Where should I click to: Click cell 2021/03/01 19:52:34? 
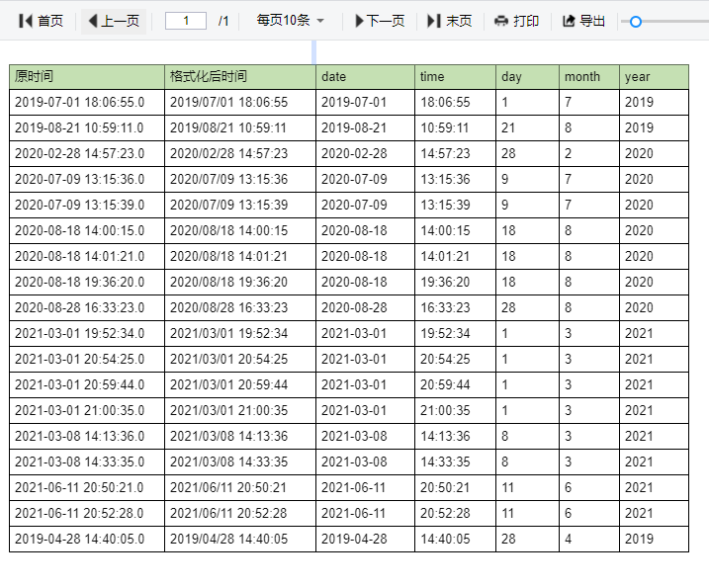click(240, 334)
